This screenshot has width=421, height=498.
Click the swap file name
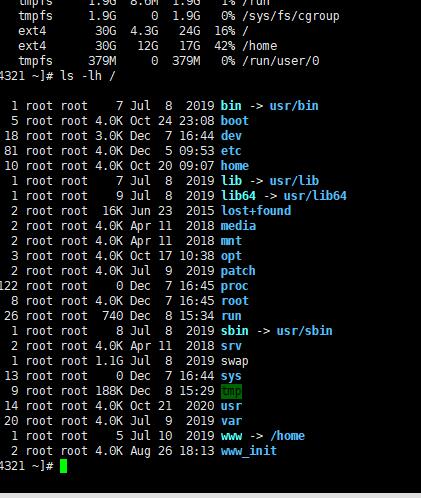(x=235, y=361)
